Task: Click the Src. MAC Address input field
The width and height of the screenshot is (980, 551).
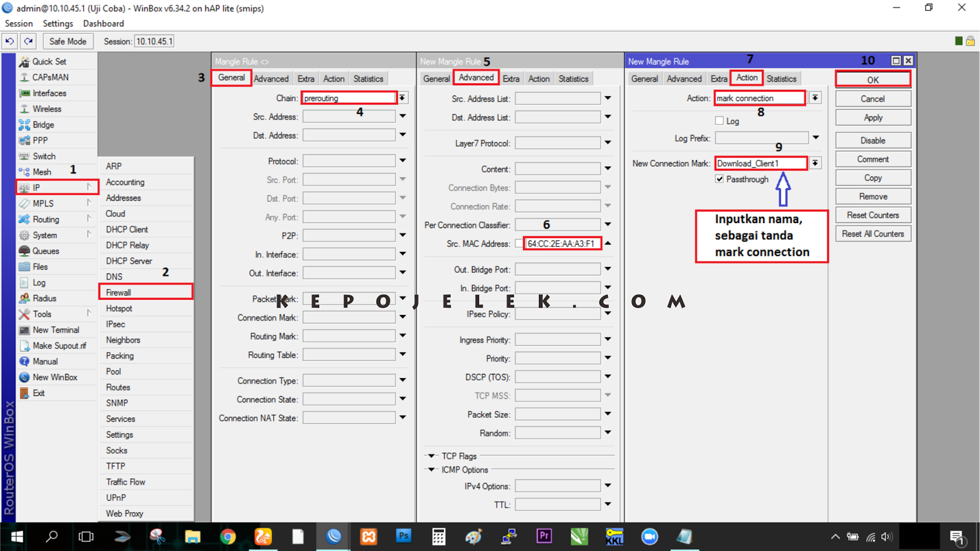Action: click(x=563, y=243)
